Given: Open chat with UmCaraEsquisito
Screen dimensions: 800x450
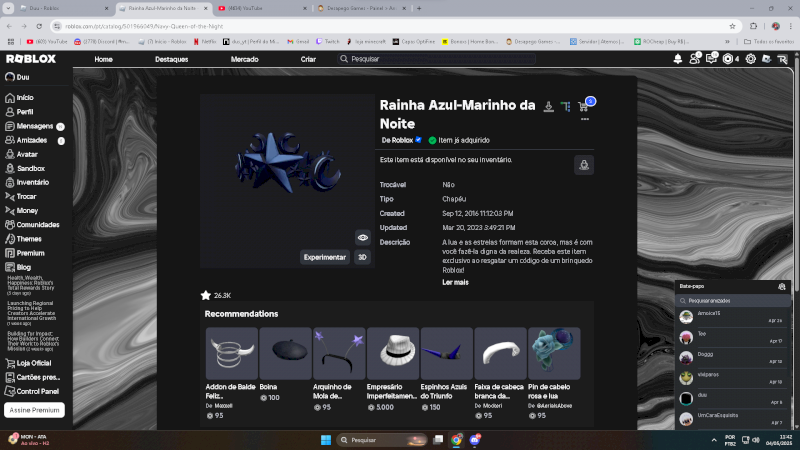Looking at the screenshot, I should [x=733, y=418].
